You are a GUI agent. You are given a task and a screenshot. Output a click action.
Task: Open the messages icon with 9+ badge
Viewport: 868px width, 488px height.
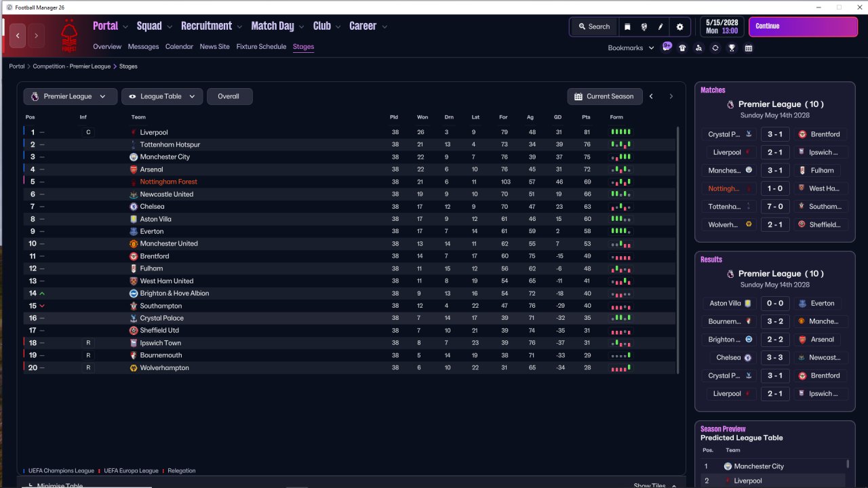[667, 47]
